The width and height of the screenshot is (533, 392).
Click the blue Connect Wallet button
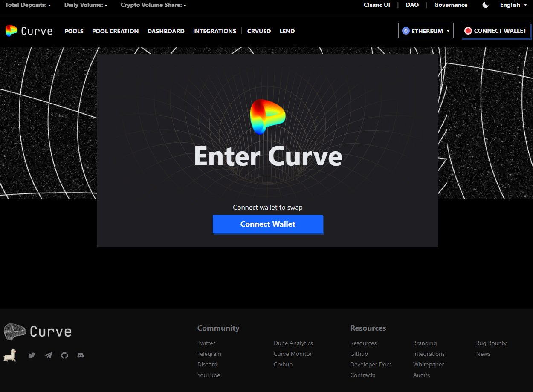tap(268, 224)
